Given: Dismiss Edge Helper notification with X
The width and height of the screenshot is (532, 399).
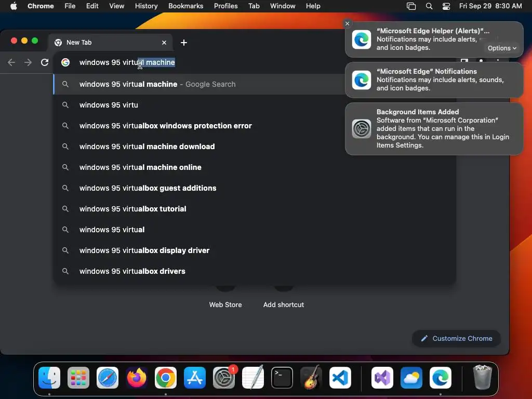Looking at the screenshot, I should click(347, 23).
